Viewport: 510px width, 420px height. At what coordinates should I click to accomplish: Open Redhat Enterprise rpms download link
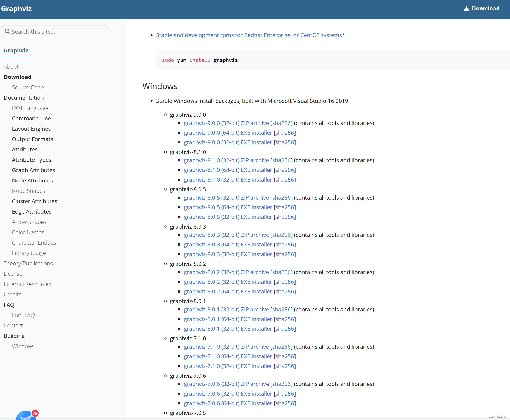249,35
